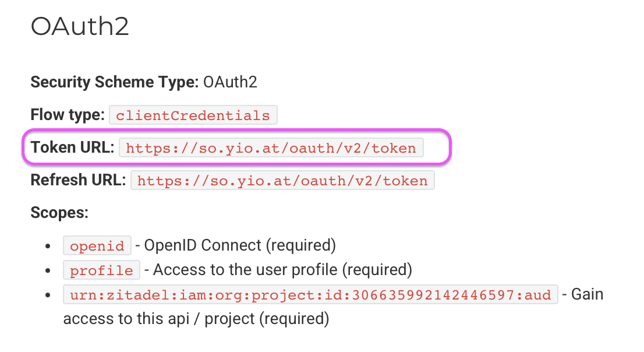Click the Refresh URL address

tap(282, 181)
